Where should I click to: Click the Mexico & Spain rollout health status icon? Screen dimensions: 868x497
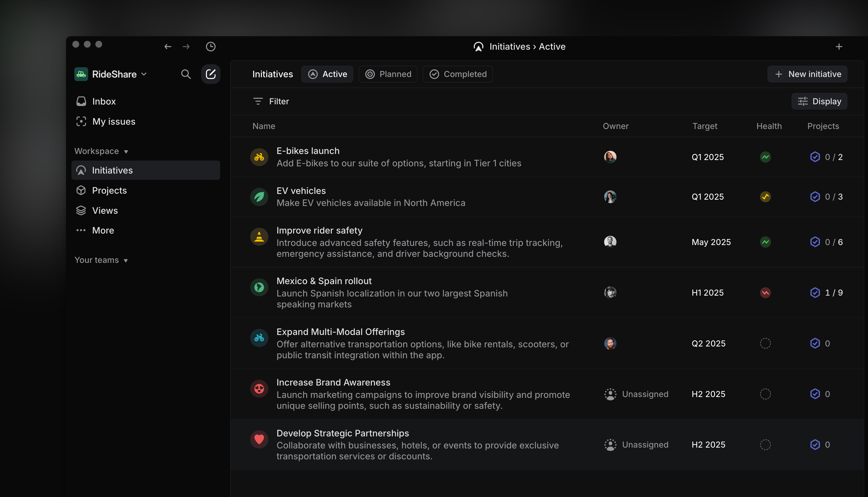pyautogui.click(x=766, y=292)
